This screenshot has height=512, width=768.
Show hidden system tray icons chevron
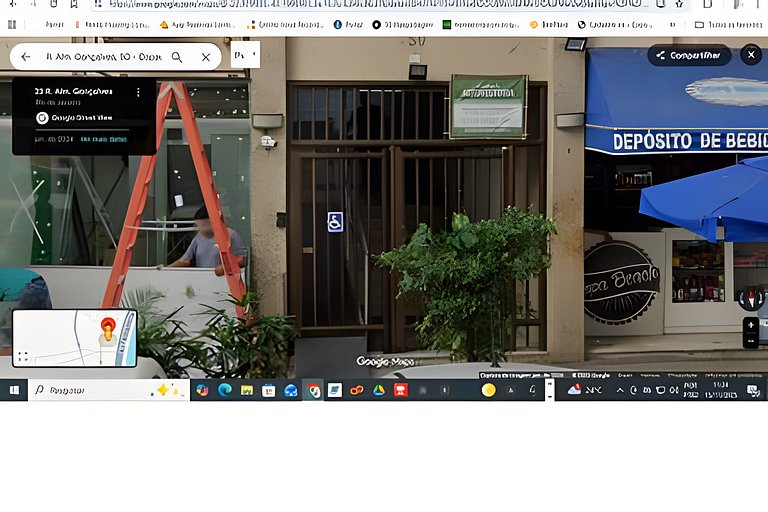coord(620,390)
